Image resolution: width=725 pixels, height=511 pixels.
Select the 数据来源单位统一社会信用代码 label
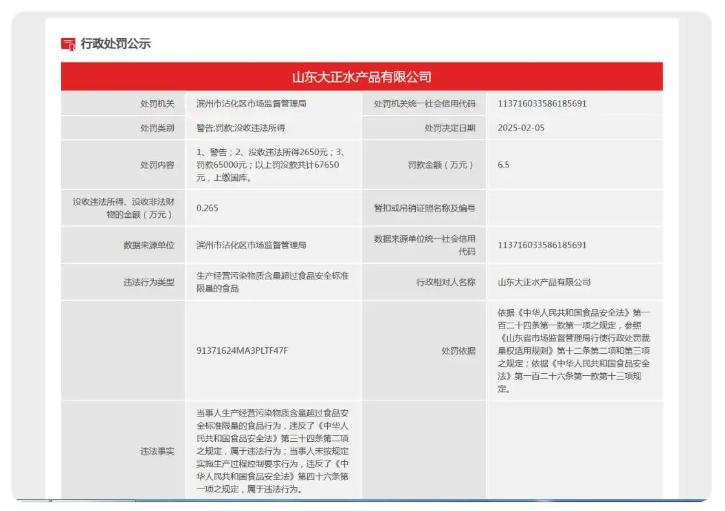tap(424, 245)
